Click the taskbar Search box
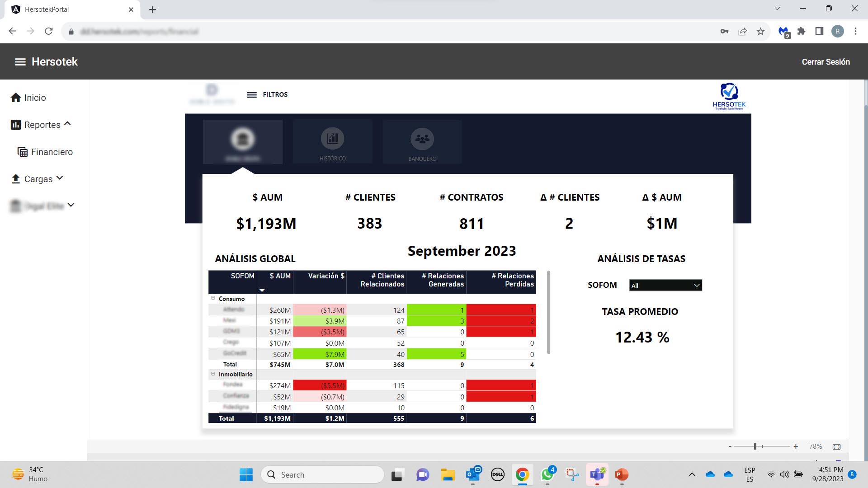 (x=322, y=475)
